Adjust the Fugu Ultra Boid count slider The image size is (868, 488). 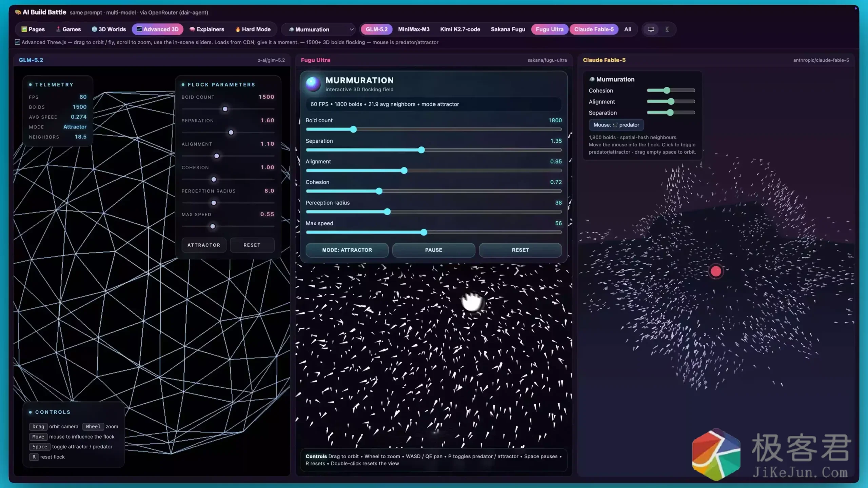[434, 129]
